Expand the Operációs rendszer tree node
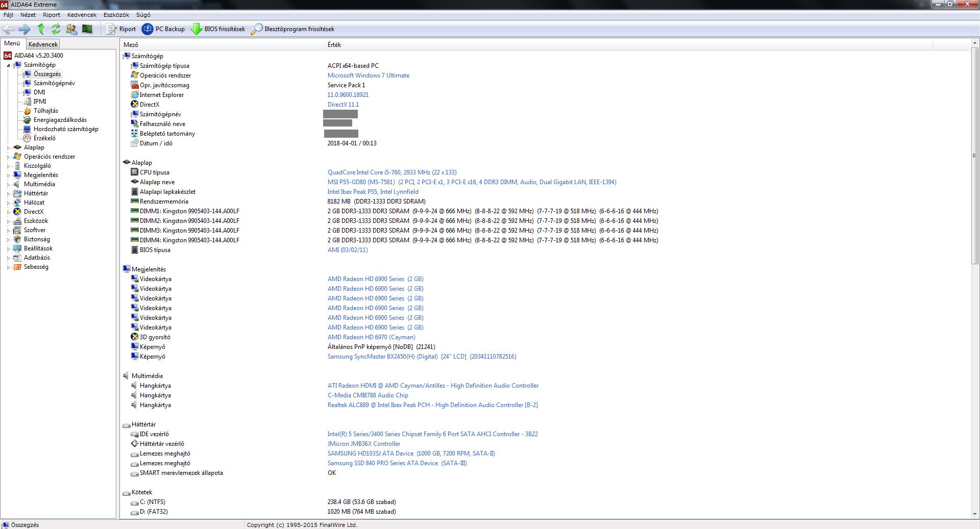 pyautogui.click(x=8, y=157)
